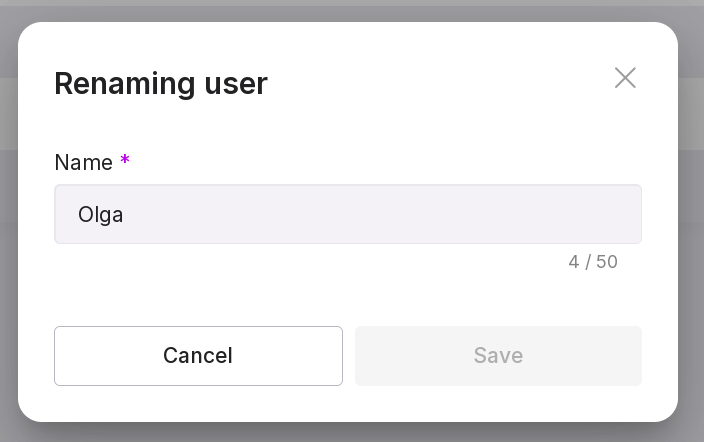
Task: Click the dimmed backdrop below the dialog
Action: (x=350, y=432)
